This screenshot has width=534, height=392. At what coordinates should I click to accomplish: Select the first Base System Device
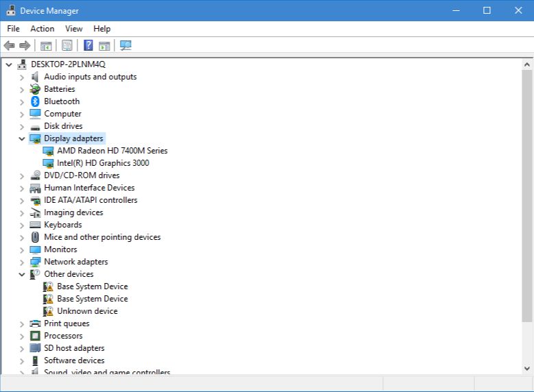93,286
